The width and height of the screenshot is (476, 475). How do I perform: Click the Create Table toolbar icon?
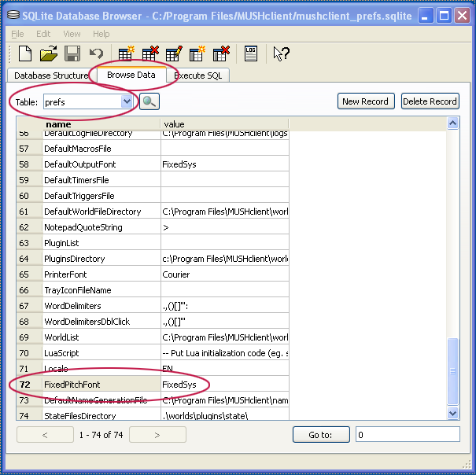pos(126,53)
